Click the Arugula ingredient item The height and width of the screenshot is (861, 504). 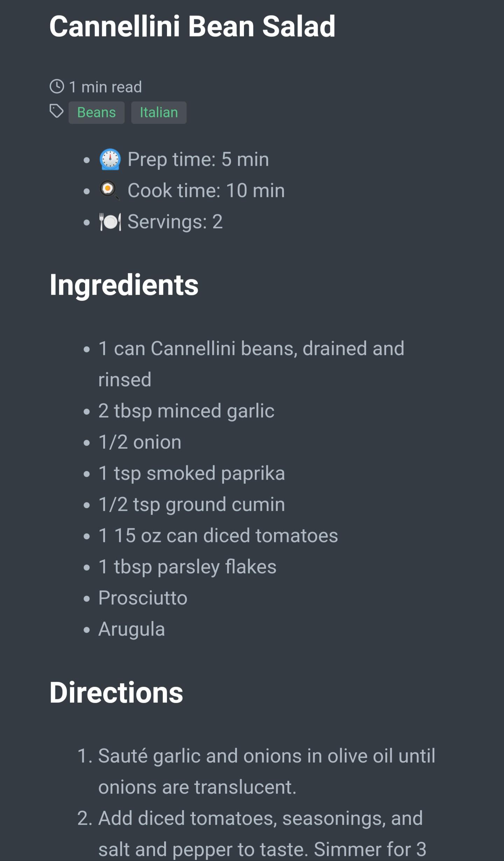pos(132,629)
